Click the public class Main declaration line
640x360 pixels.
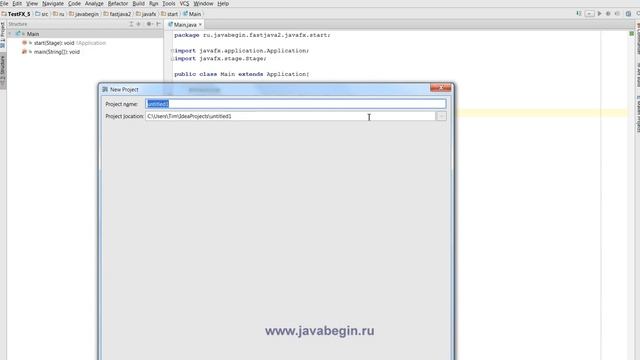[242, 74]
